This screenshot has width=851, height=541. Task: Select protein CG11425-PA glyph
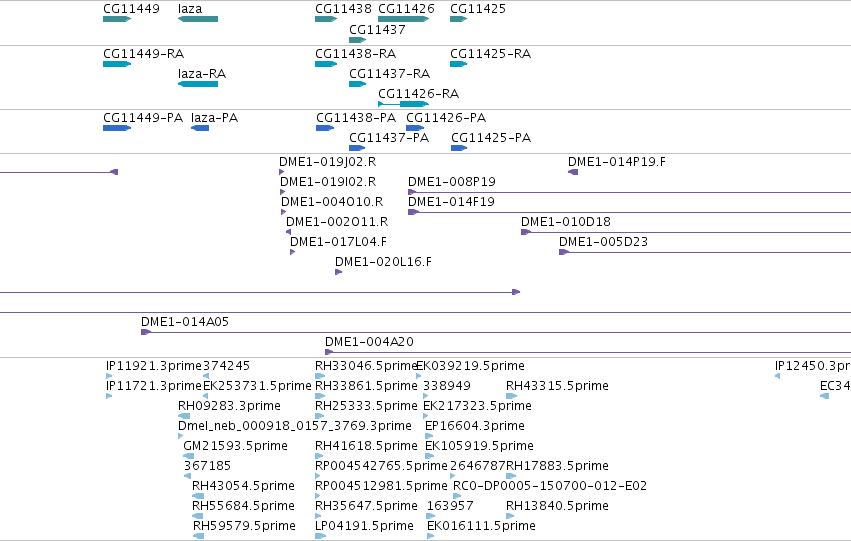click(459, 148)
